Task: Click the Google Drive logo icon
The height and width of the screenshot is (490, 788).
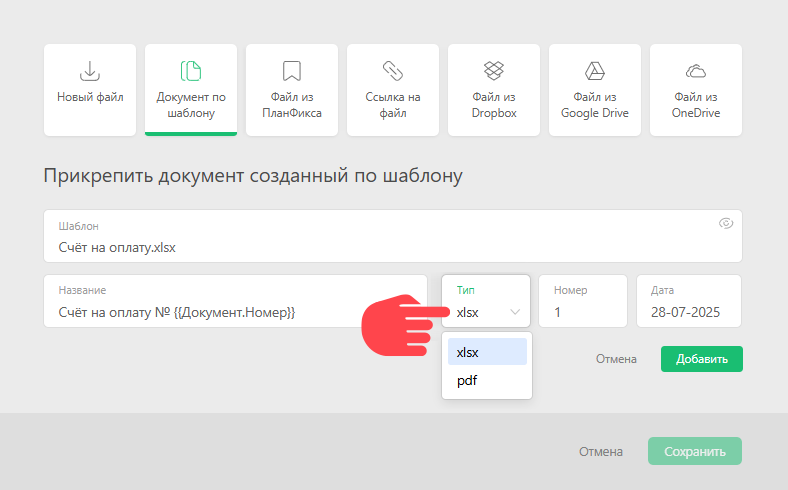Action: click(x=595, y=71)
